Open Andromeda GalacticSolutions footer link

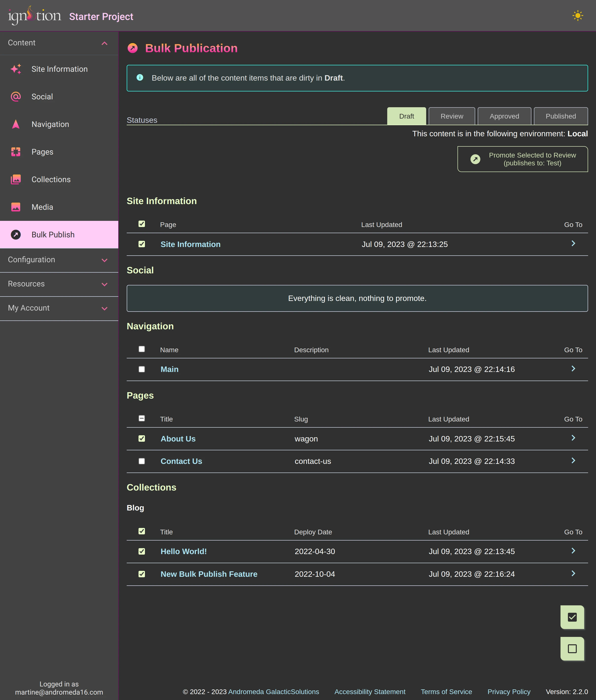click(x=274, y=692)
